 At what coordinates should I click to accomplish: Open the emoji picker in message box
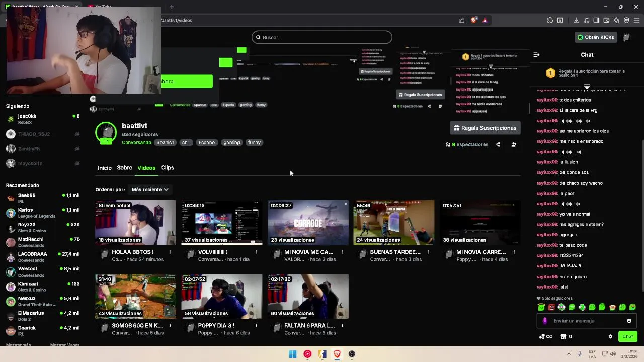[629, 321]
